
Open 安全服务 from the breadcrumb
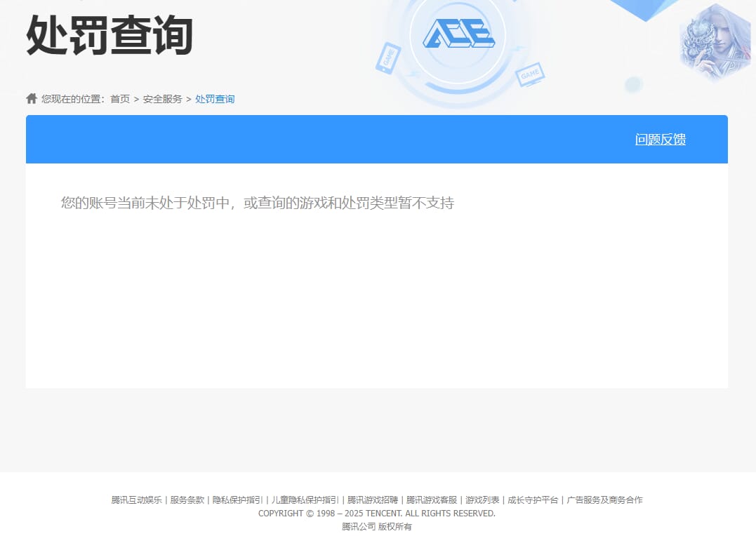click(x=163, y=99)
